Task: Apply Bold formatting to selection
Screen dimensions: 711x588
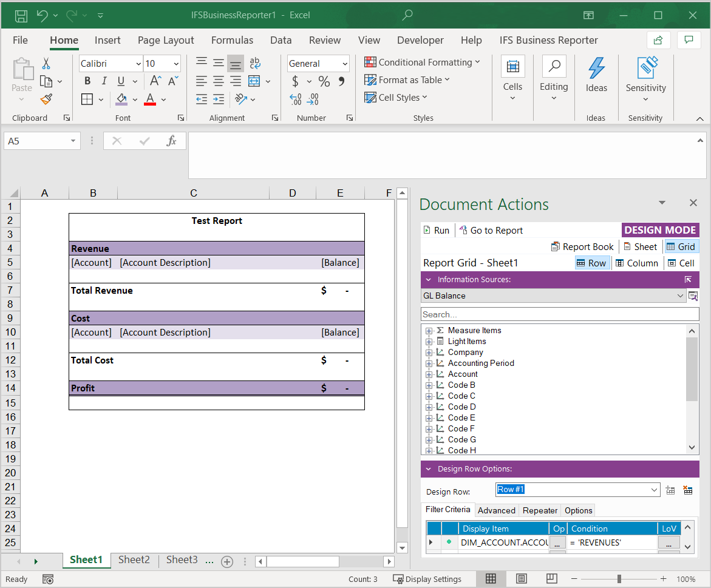Action: [87, 81]
